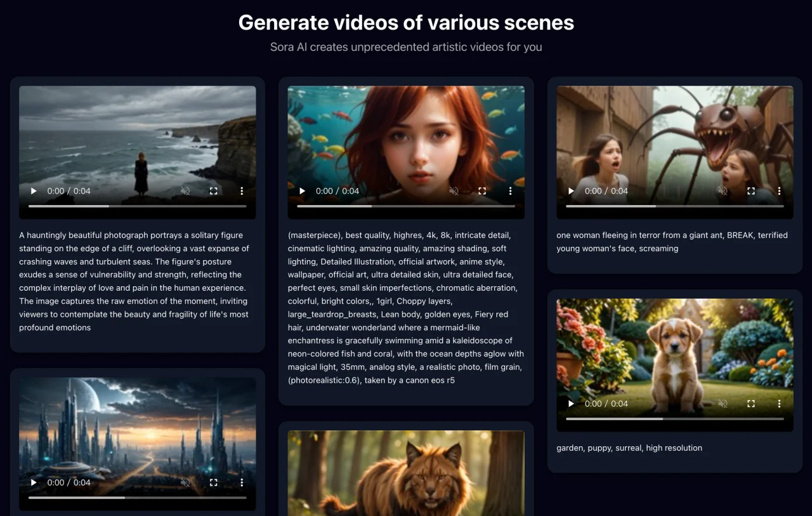Play the cliff figure ocean video
This screenshot has height=516, width=812.
[x=34, y=191]
